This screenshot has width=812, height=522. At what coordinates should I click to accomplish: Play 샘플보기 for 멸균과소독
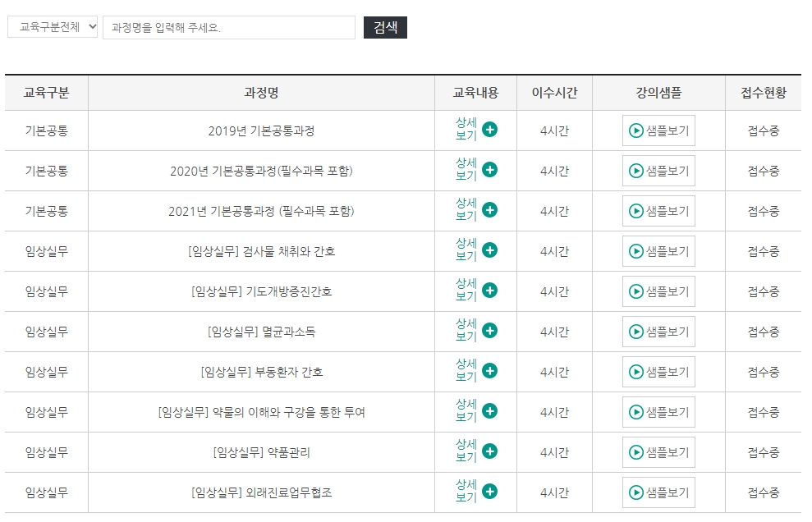[658, 332]
